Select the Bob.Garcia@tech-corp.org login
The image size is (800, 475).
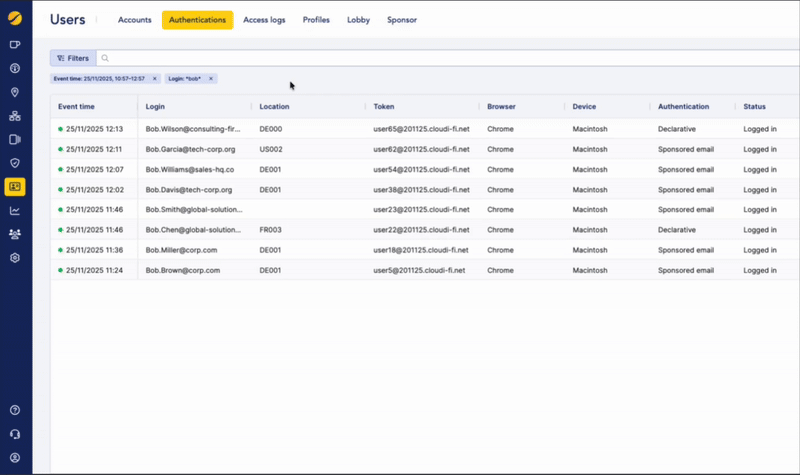pyautogui.click(x=190, y=149)
